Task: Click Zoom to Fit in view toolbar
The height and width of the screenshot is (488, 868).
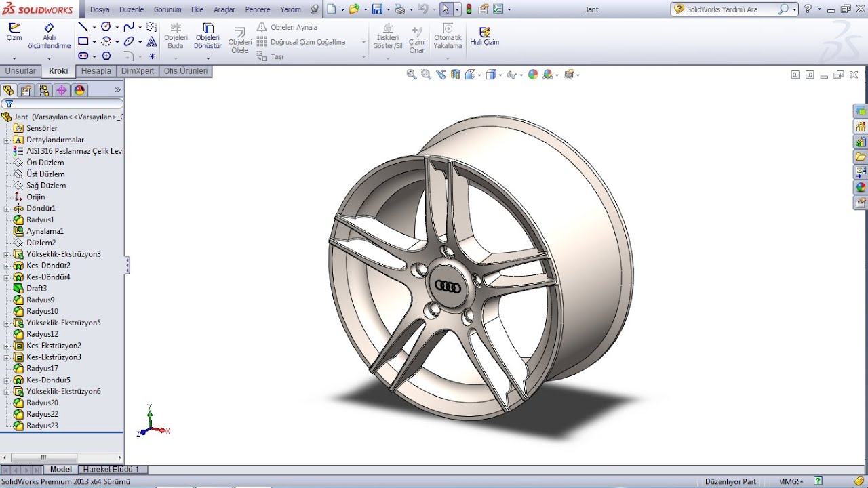Action: pyautogui.click(x=412, y=75)
